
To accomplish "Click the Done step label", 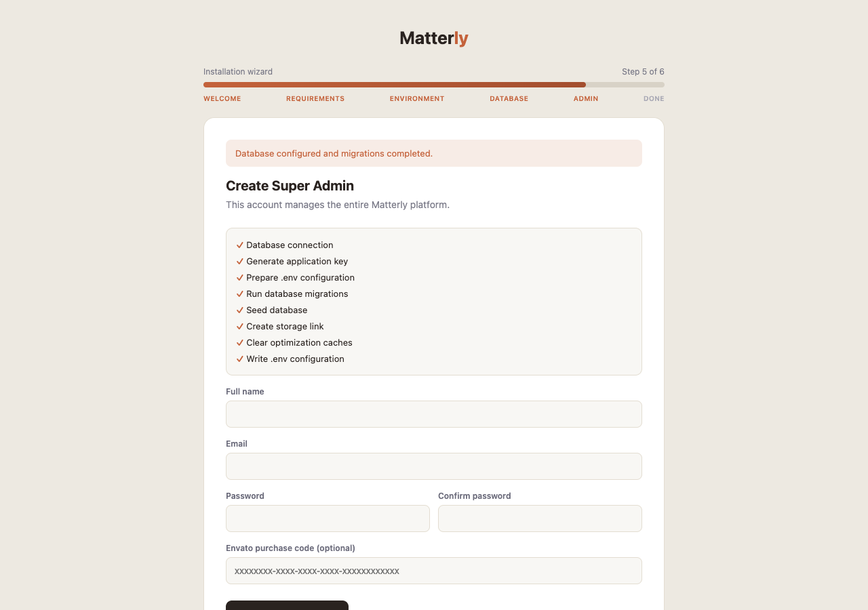I will click(x=654, y=99).
